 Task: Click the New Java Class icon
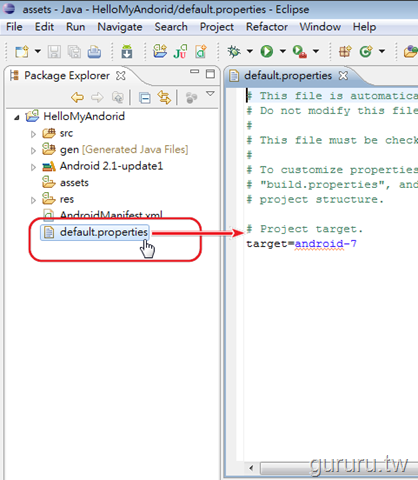point(366,51)
